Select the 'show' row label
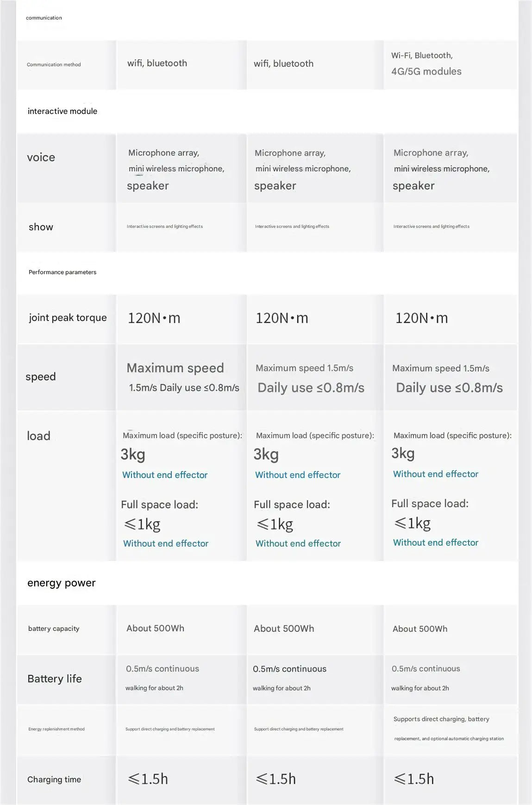 pos(41,227)
